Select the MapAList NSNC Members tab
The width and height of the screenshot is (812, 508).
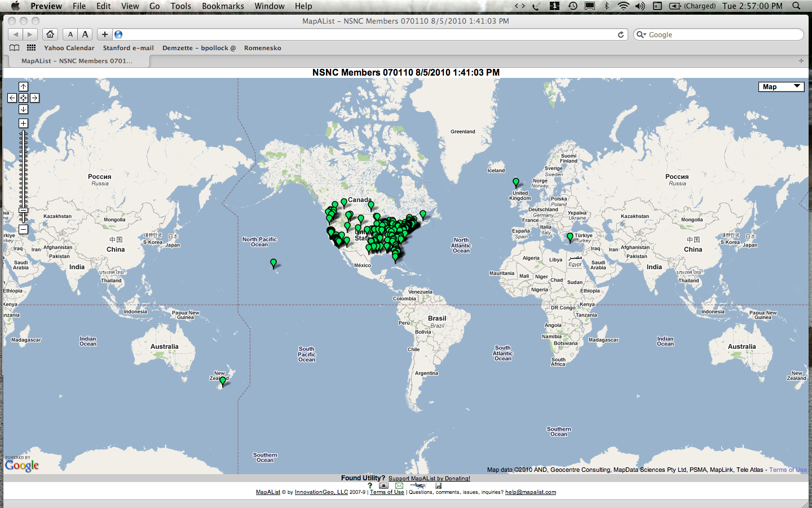click(x=78, y=61)
